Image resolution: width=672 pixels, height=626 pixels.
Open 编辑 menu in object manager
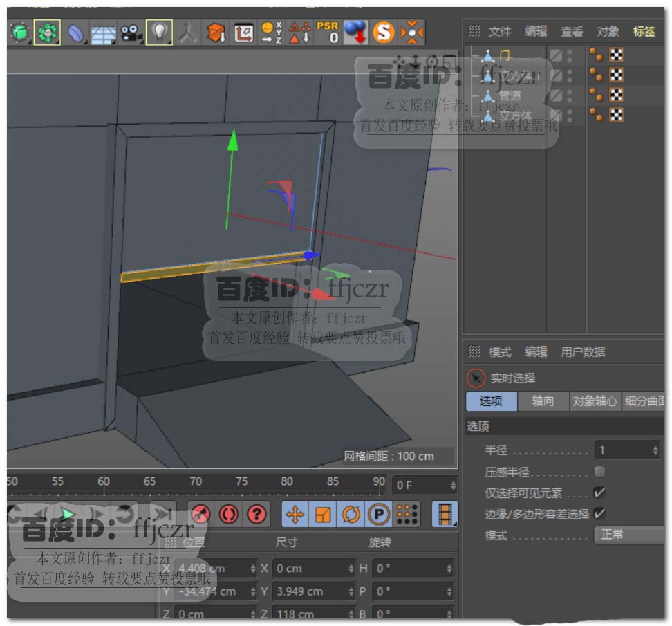tap(536, 31)
